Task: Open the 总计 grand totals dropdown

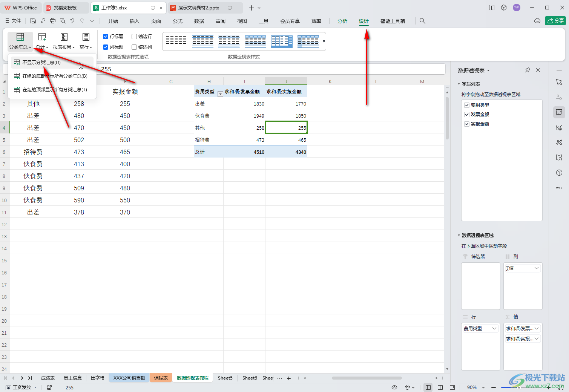Action: pyautogui.click(x=42, y=41)
